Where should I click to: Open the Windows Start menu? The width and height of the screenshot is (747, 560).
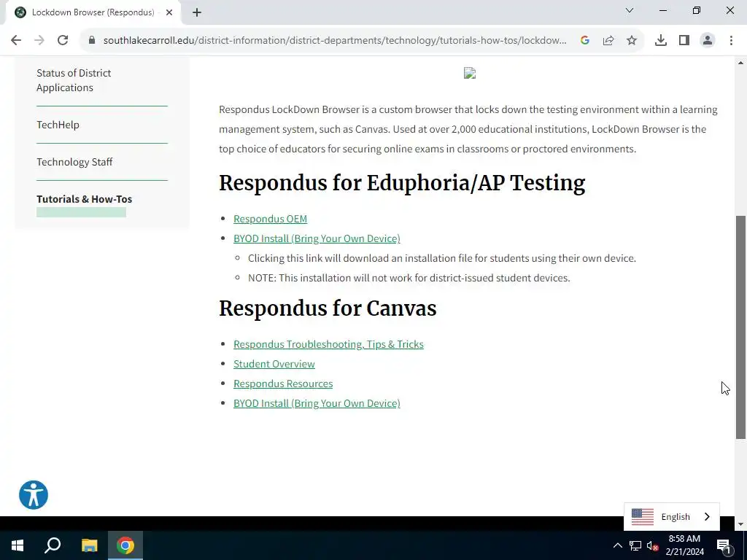click(18, 545)
